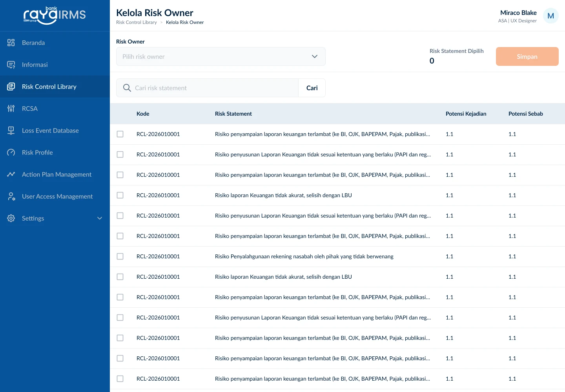565x392 pixels.
Task: Click the Loss Event Database icon
Action: pyautogui.click(x=11, y=131)
